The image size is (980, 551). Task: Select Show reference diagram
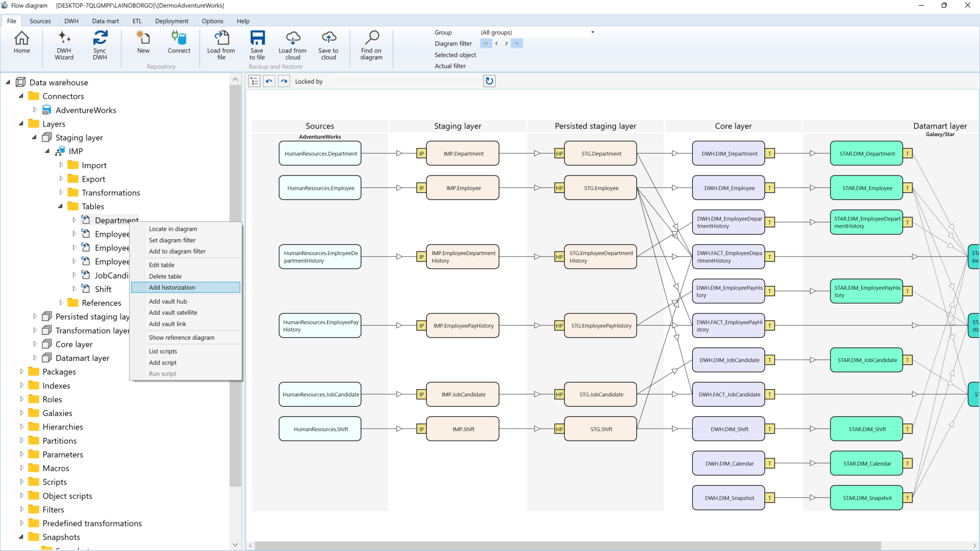pyautogui.click(x=186, y=338)
